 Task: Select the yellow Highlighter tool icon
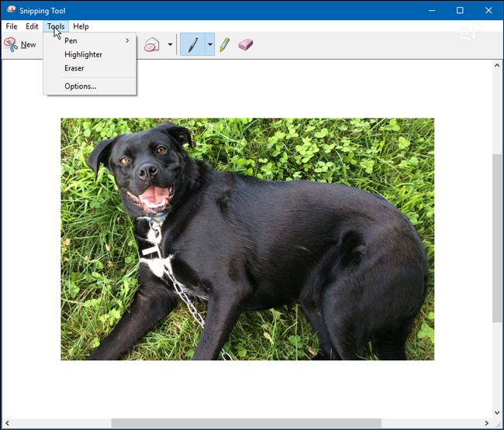point(224,44)
